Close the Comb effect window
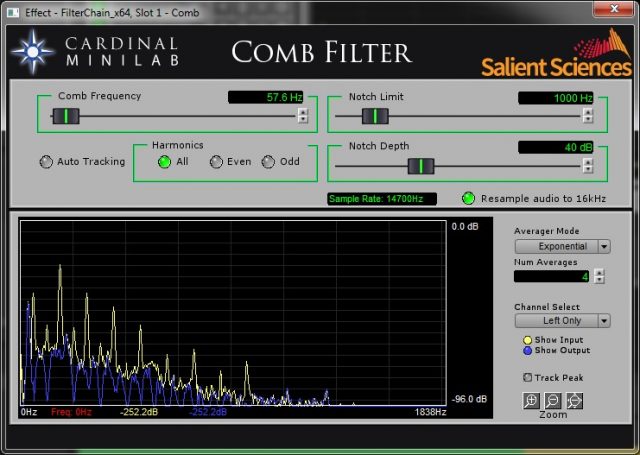The height and width of the screenshot is (455, 640). (x=613, y=9)
